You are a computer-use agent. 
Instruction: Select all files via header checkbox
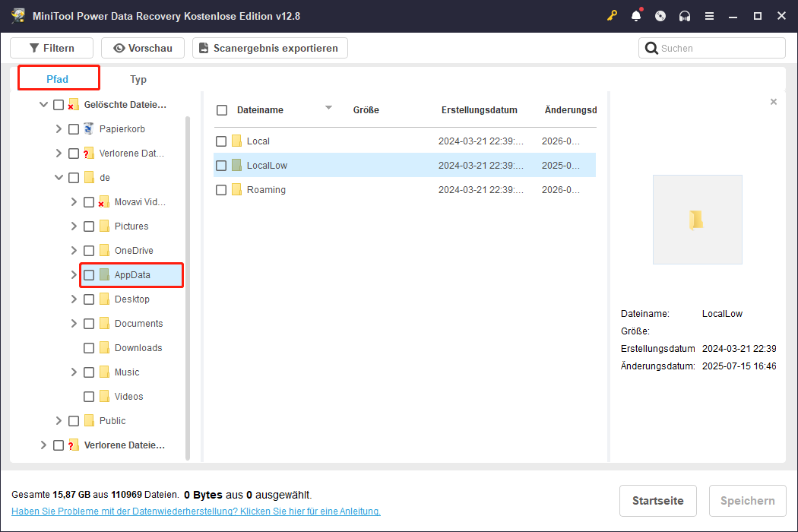pyautogui.click(x=221, y=109)
